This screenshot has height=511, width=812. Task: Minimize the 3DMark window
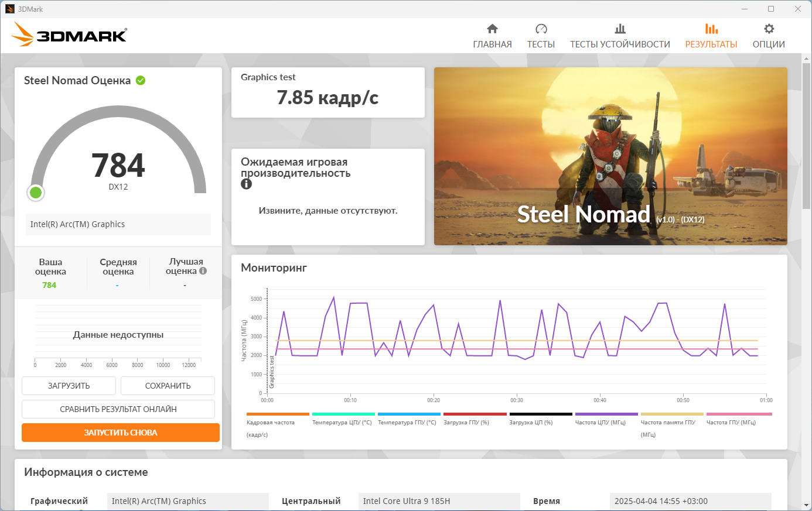point(745,9)
